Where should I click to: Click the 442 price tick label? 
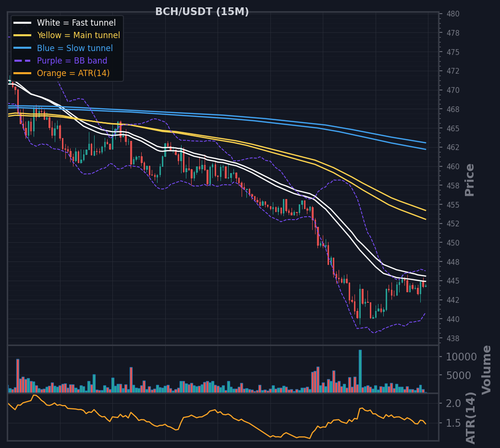[453, 300]
